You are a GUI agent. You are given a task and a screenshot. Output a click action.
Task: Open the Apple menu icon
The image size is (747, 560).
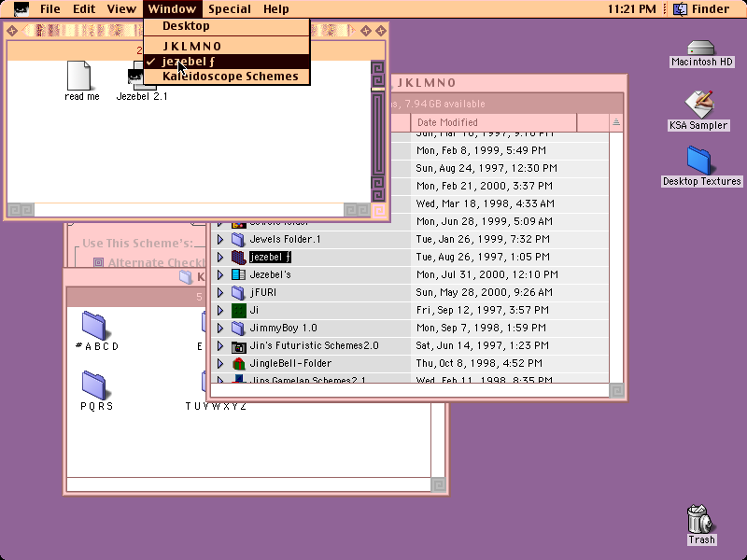click(21, 8)
